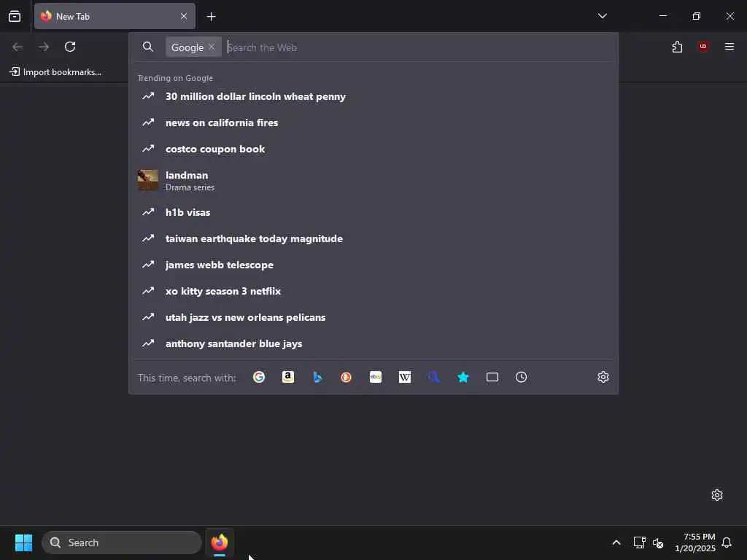The width and height of the screenshot is (747, 560).
Task: Click Import bookmarks in the toolbar
Action: [x=55, y=72]
